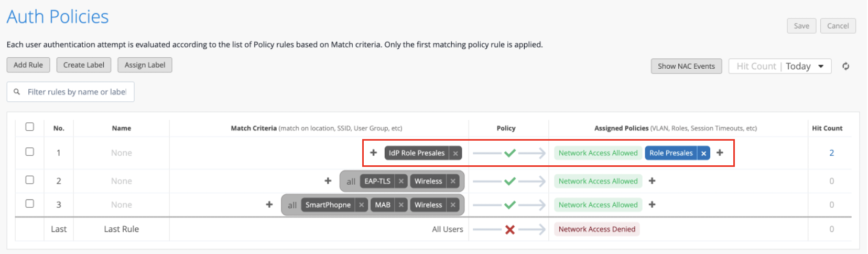The height and width of the screenshot is (254, 868).
Task: Remove IdP Role Presales criterion
Action: tap(455, 153)
